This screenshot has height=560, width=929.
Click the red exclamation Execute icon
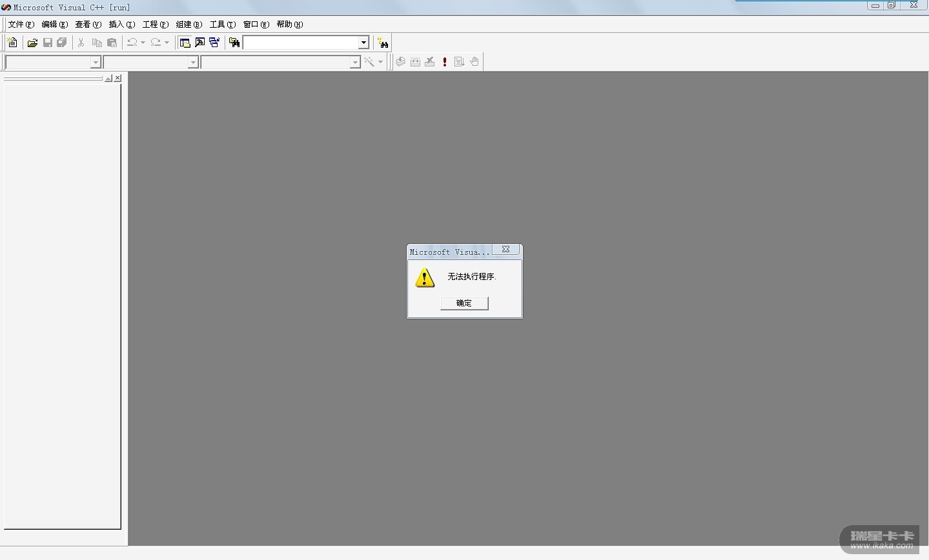[445, 62]
